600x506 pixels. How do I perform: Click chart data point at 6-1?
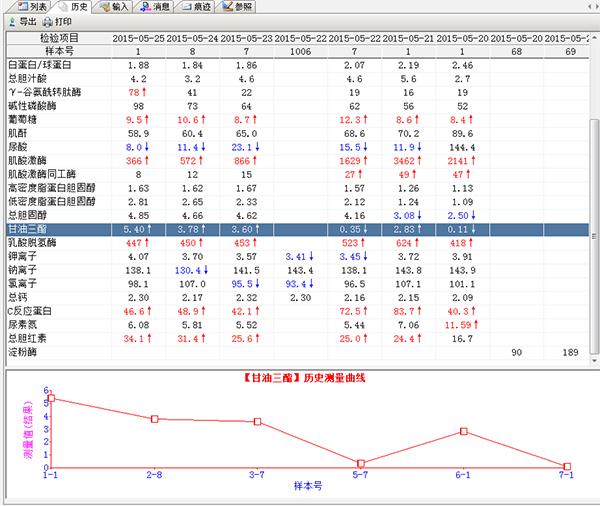click(463, 431)
